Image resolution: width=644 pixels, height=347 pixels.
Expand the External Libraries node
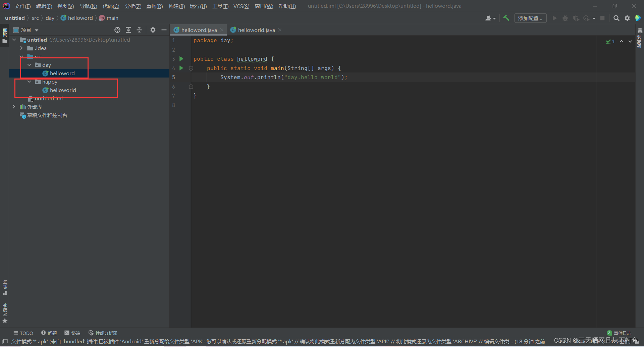click(x=14, y=107)
